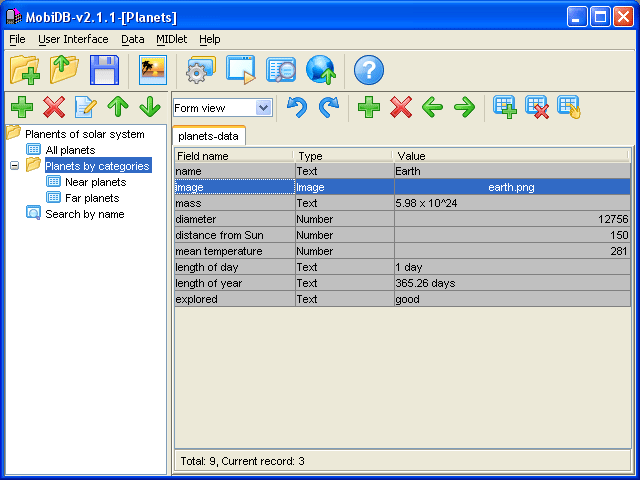Add tree item with left green plus

click(22, 107)
